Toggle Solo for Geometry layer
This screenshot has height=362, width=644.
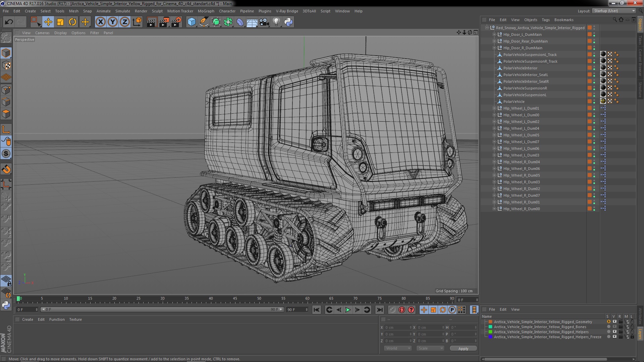(608, 321)
